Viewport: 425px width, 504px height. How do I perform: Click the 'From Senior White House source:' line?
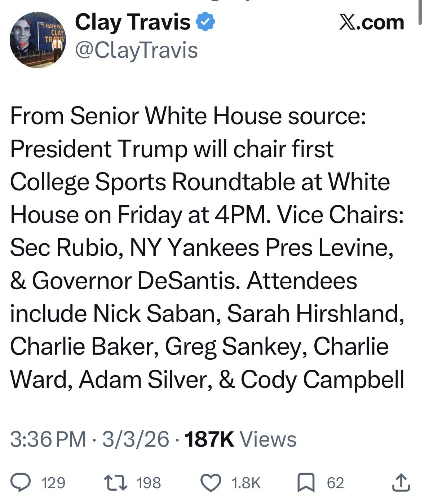click(x=188, y=116)
